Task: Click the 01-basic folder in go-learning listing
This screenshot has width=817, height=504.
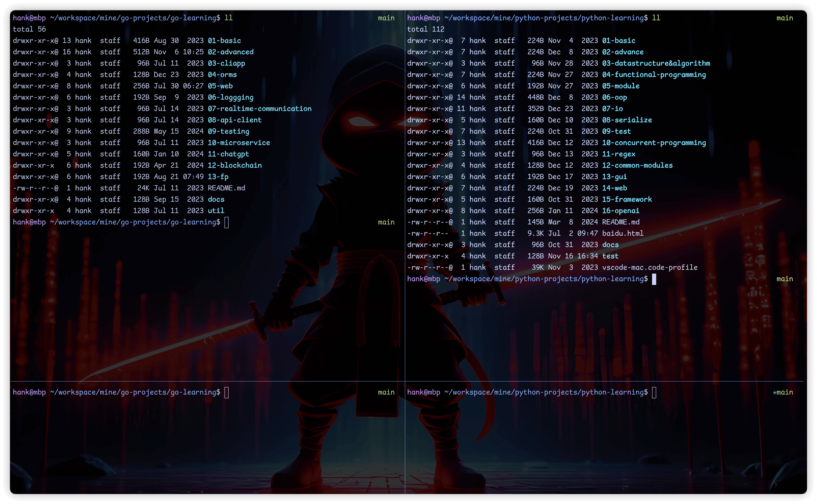Action: (x=224, y=41)
